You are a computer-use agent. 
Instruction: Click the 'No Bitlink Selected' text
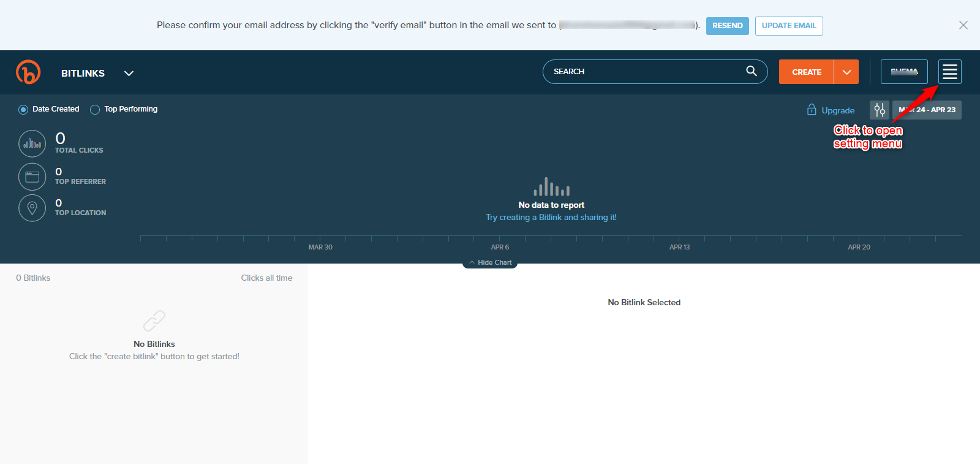point(644,302)
